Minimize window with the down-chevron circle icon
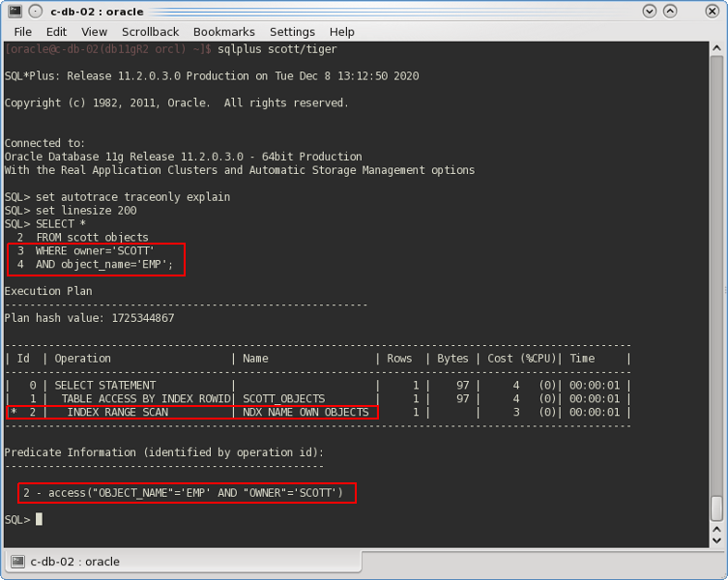 pyautogui.click(x=649, y=12)
